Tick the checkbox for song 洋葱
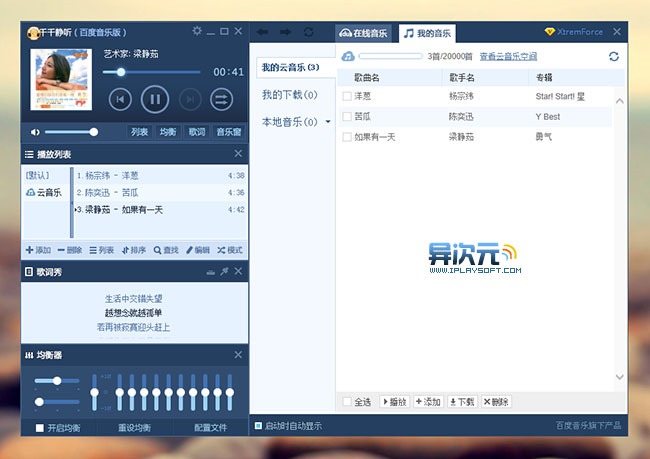 coord(347,96)
